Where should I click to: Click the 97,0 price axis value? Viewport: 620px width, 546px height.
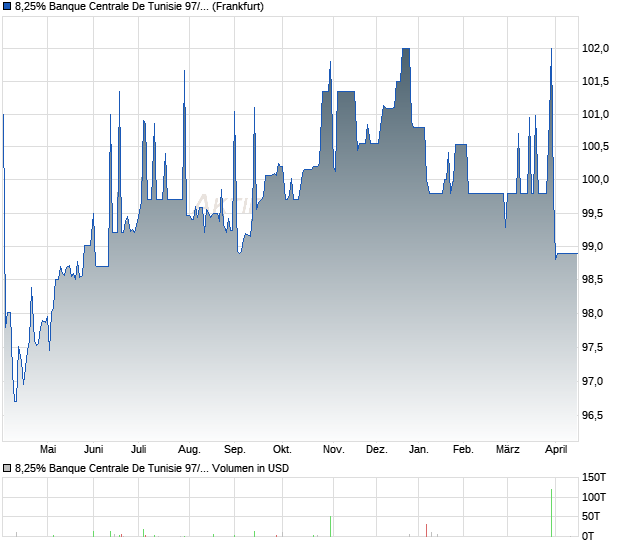pyautogui.click(x=593, y=382)
